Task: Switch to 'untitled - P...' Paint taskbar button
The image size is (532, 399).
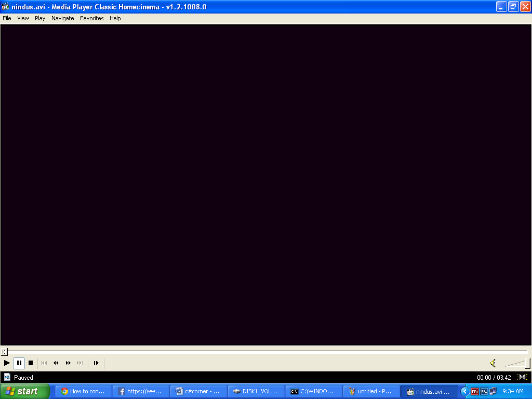Action: pyautogui.click(x=372, y=392)
